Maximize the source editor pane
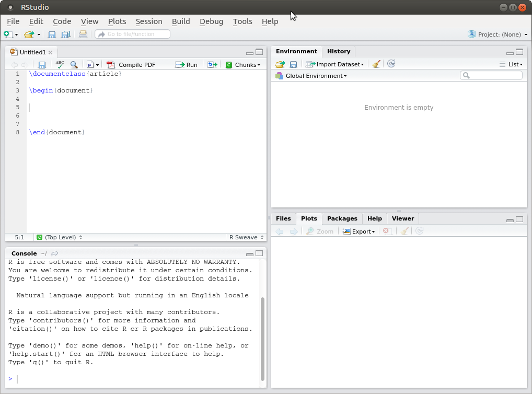532x394 pixels. tap(259, 52)
